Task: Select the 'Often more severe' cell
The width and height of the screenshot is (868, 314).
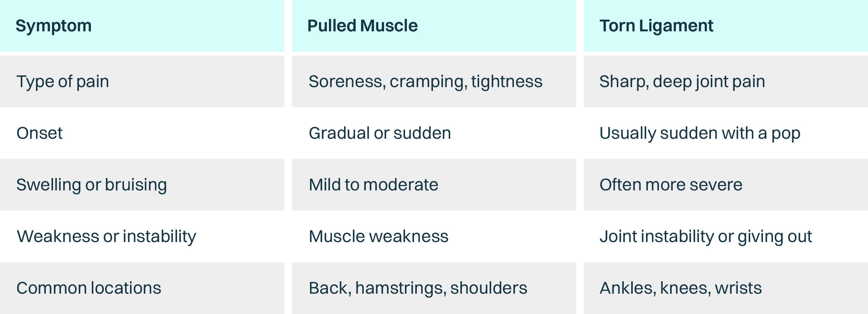Action: pos(671,185)
